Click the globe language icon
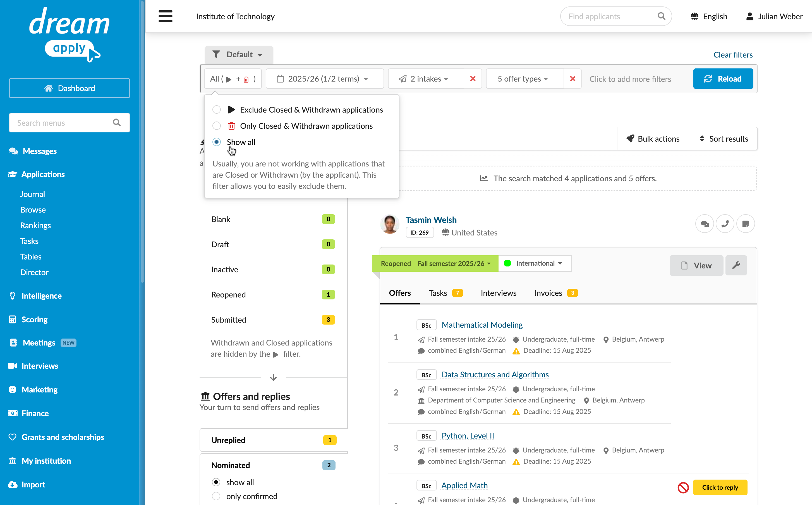The height and width of the screenshot is (505, 812). [694, 16]
